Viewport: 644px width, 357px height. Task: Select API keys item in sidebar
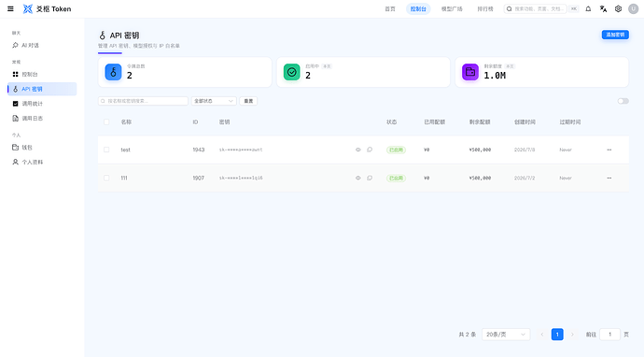[42, 89]
